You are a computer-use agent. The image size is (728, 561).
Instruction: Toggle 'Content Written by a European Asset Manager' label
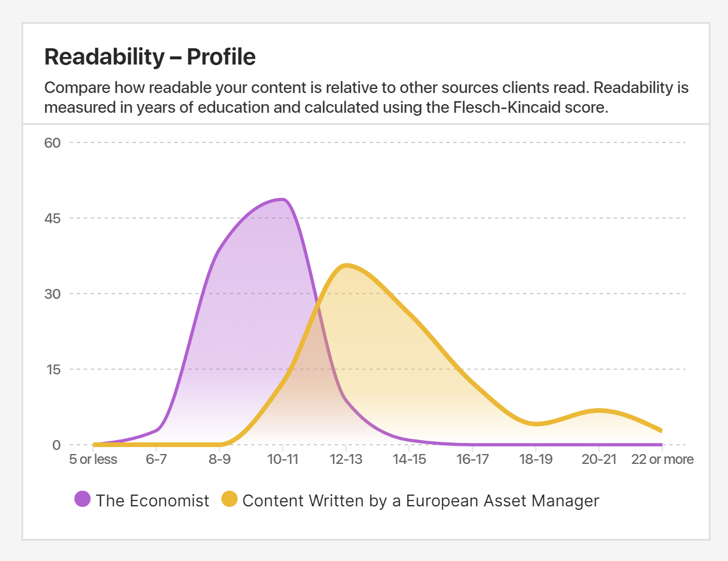coord(421,501)
